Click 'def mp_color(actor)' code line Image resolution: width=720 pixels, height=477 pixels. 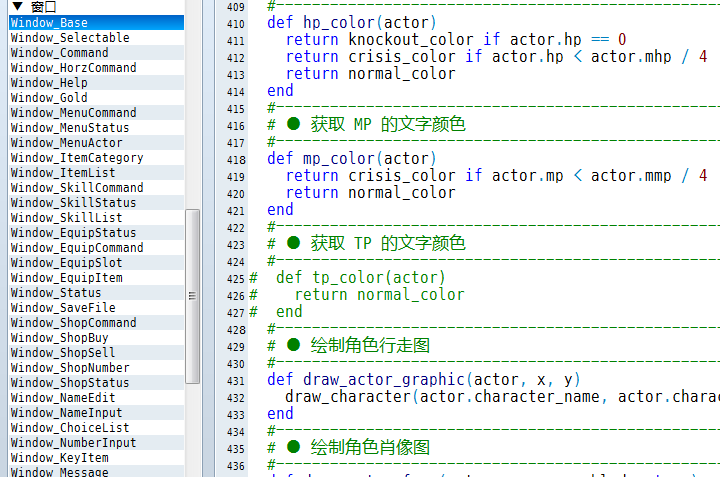click(352, 158)
